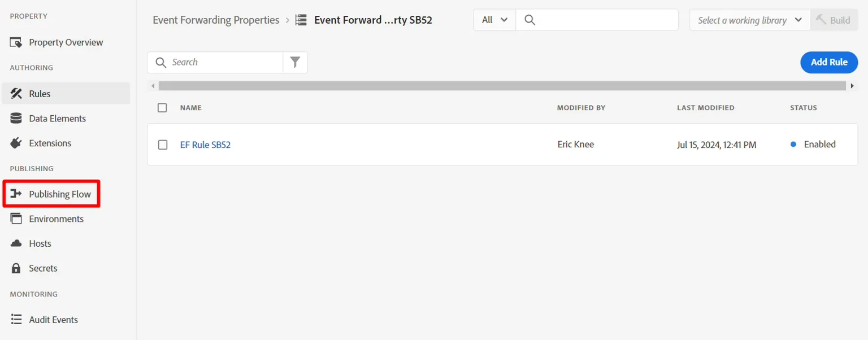868x340 pixels.
Task: Expand the Select a working library dropdown
Action: (750, 20)
